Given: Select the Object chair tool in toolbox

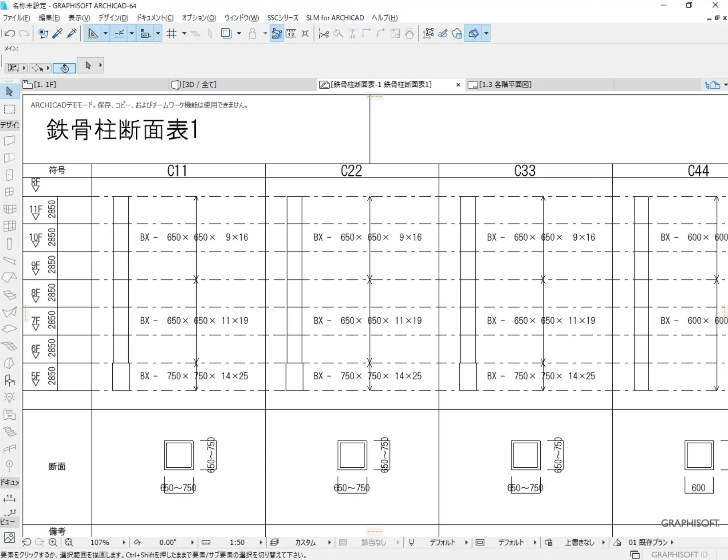Looking at the screenshot, I should (9, 381).
